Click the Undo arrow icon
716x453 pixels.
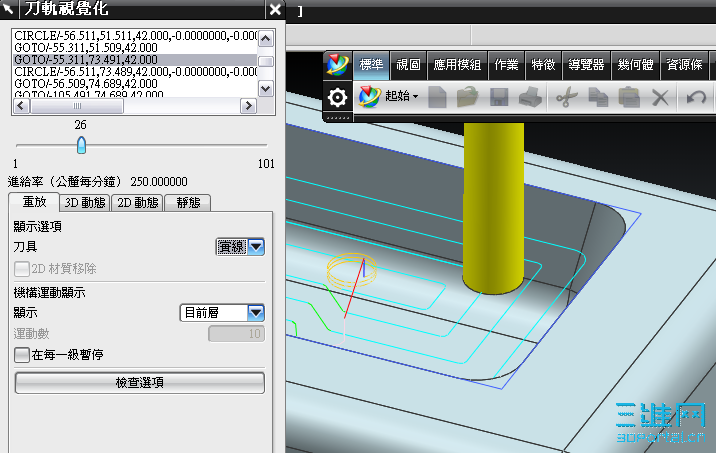[x=696, y=97]
